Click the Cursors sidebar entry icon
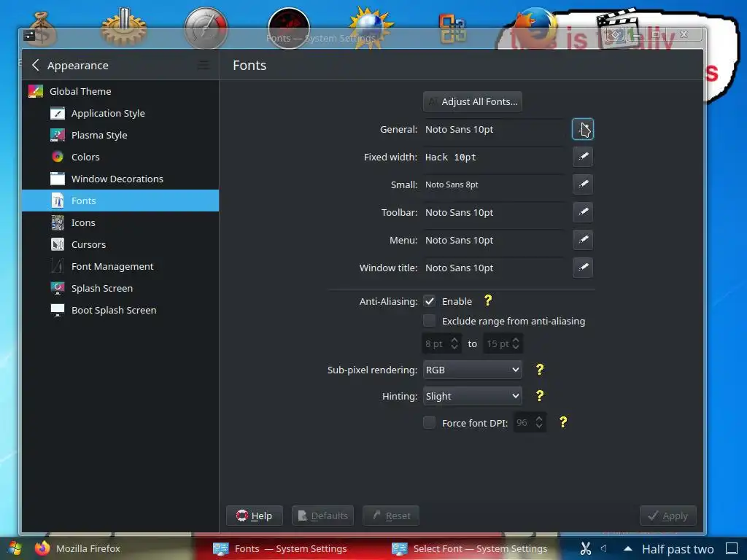The image size is (747, 560). coord(58,244)
